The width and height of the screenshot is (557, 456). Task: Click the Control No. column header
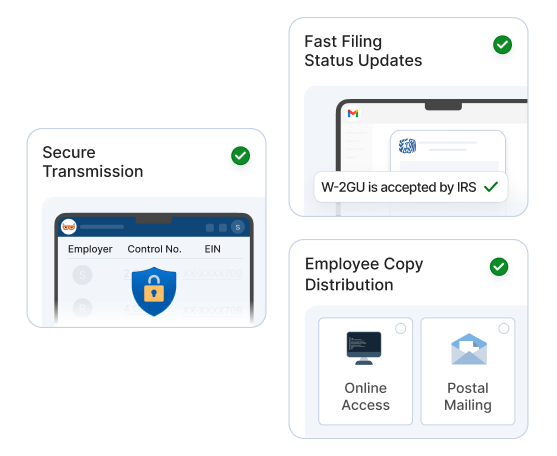pyautogui.click(x=155, y=249)
